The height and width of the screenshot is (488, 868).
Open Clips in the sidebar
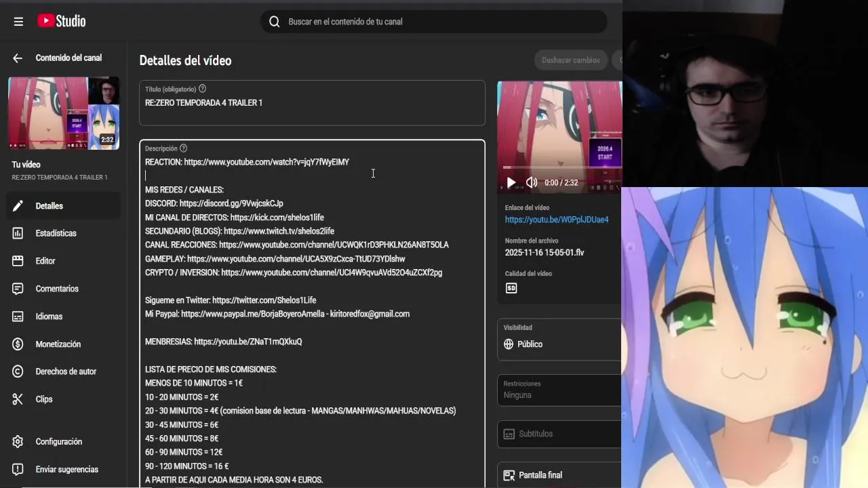(x=64, y=399)
